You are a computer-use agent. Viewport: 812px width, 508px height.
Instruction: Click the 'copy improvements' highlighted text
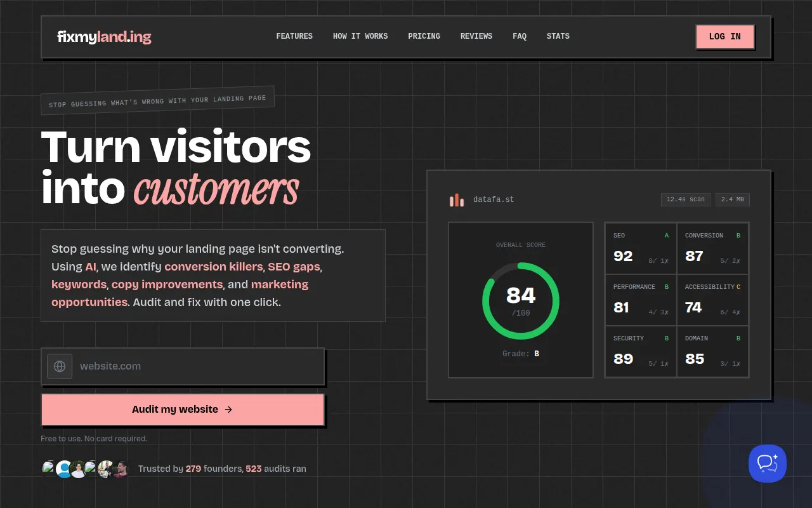click(167, 284)
